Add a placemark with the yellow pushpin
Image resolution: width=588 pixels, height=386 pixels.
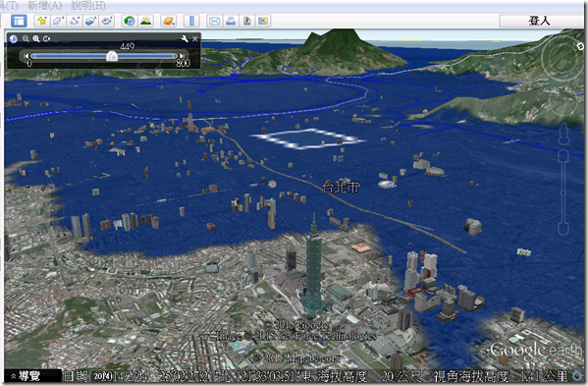pos(41,21)
